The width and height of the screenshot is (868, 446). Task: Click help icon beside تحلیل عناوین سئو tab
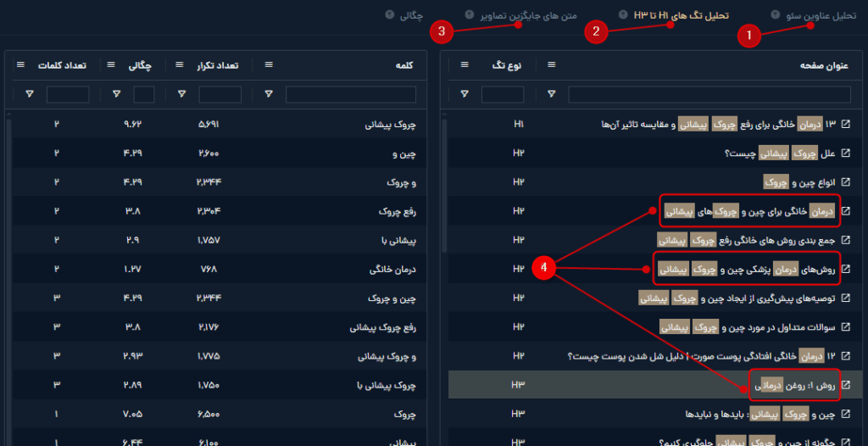(x=776, y=15)
